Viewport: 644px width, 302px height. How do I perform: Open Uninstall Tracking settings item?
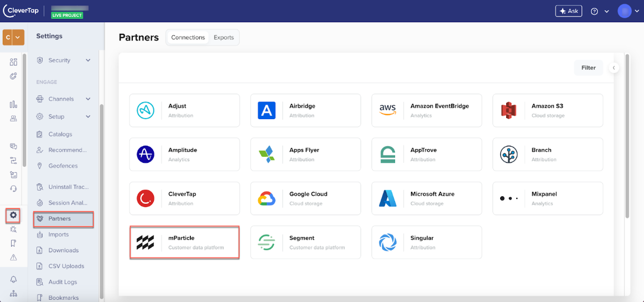[x=69, y=187]
